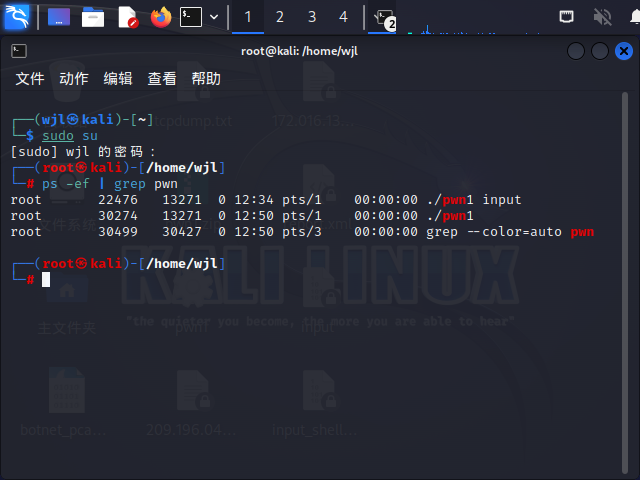Switch to workspace 1

(248, 17)
